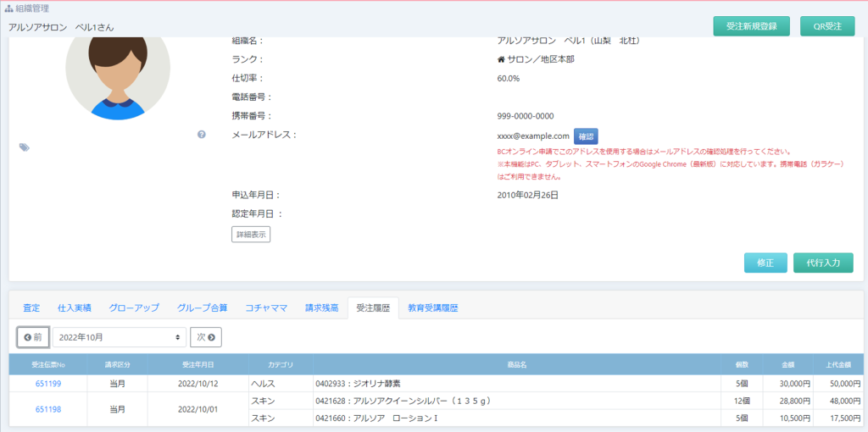
Task: Click the 確認 button beside email address
Action: 586,136
